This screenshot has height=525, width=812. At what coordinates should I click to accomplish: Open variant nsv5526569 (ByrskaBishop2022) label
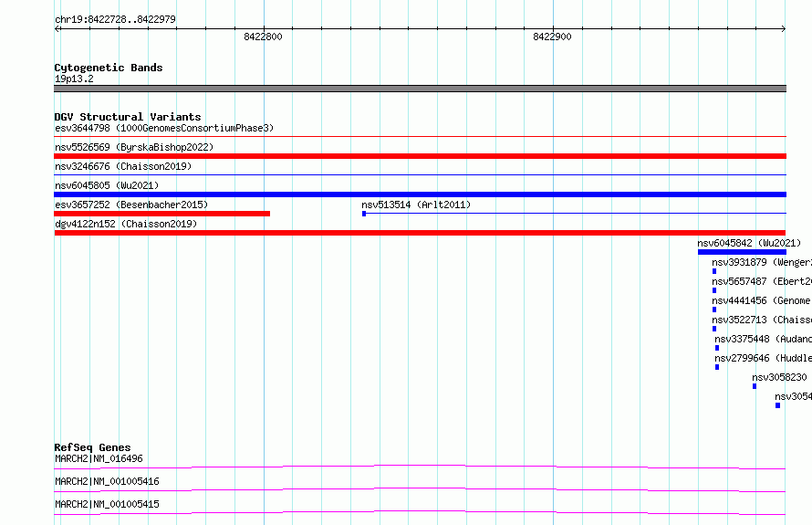pos(134,147)
